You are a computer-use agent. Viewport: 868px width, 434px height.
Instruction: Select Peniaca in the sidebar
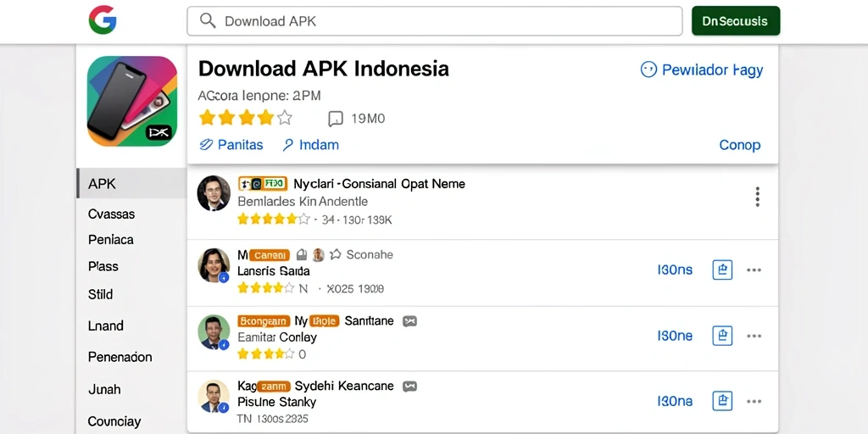click(111, 240)
